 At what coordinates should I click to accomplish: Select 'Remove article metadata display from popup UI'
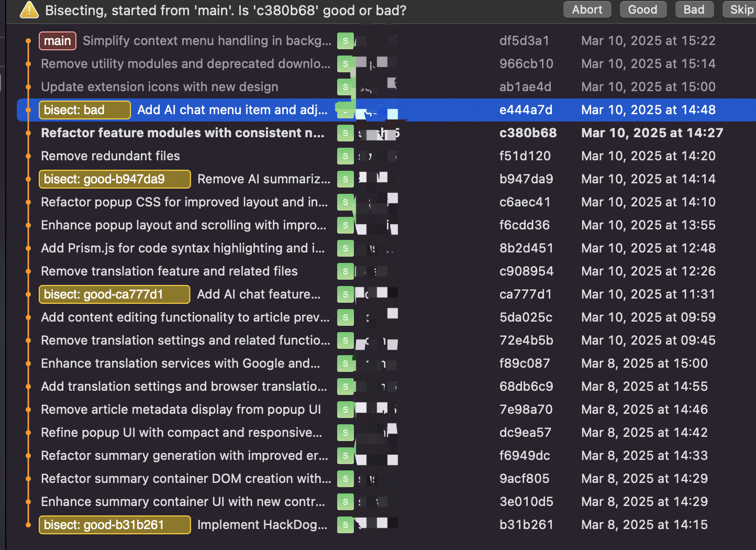click(181, 410)
